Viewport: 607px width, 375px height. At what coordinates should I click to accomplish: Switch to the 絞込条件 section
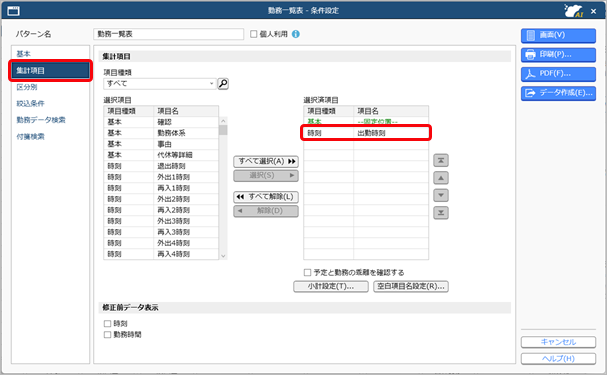point(30,104)
